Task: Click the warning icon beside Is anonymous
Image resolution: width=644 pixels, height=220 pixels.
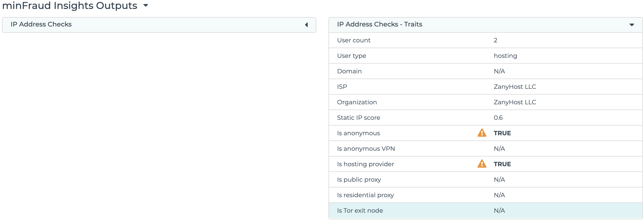Action: point(482,133)
